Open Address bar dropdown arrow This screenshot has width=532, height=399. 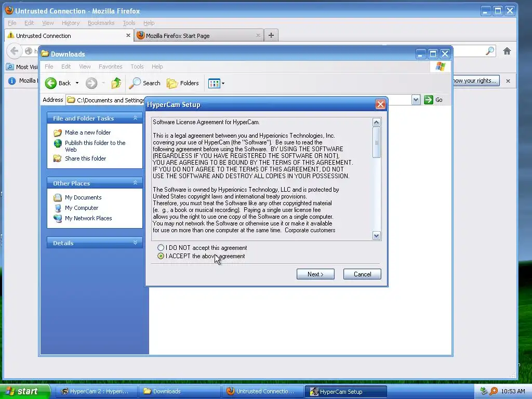tap(416, 100)
